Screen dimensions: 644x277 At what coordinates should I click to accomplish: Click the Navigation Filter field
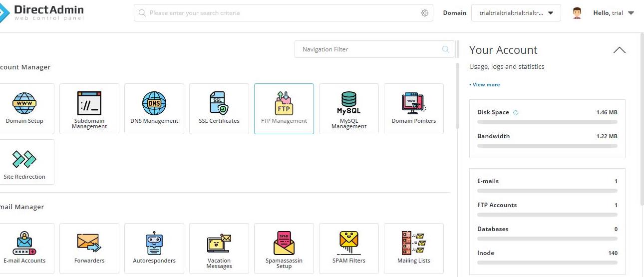click(369, 49)
